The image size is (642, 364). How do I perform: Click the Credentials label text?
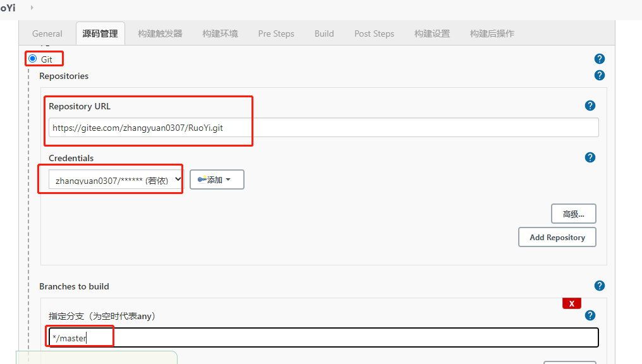(x=71, y=158)
